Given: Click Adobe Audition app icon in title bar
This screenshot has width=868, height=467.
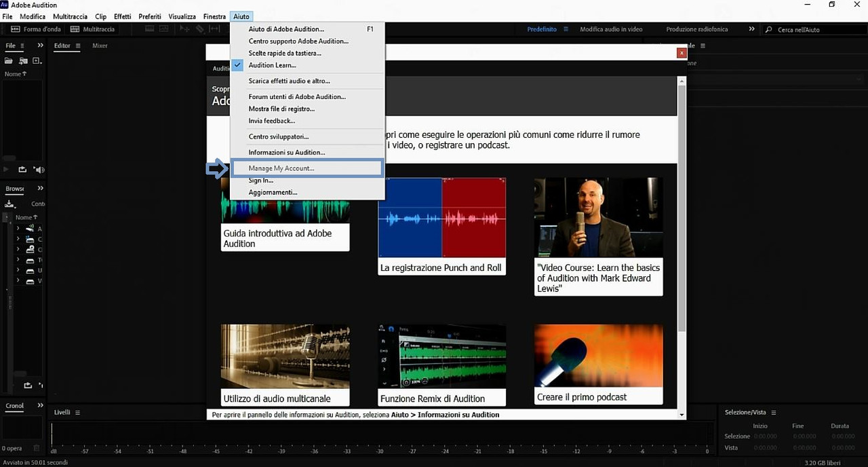Looking at the screenshot, I should coord(5,5).
